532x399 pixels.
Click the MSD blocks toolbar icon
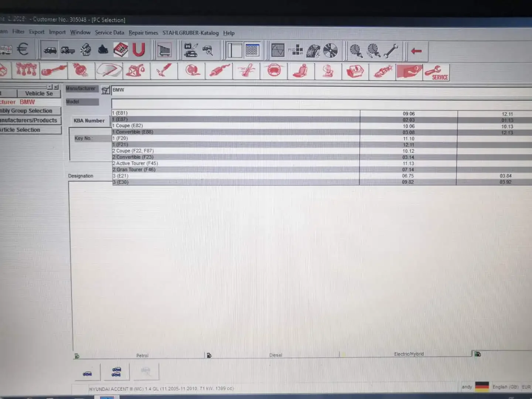pyautogui.click(x=296, y=50)
